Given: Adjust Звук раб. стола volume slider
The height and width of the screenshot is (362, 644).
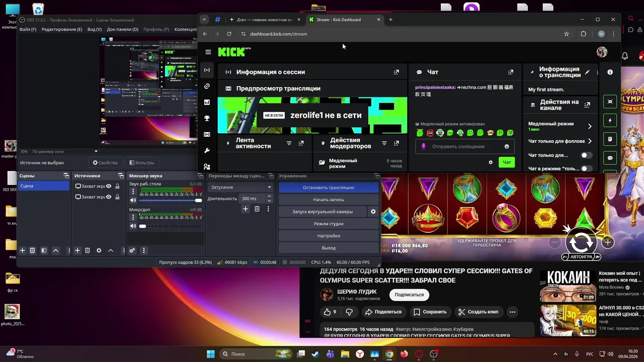Looking at the screenshot, I should pos(171,200).
